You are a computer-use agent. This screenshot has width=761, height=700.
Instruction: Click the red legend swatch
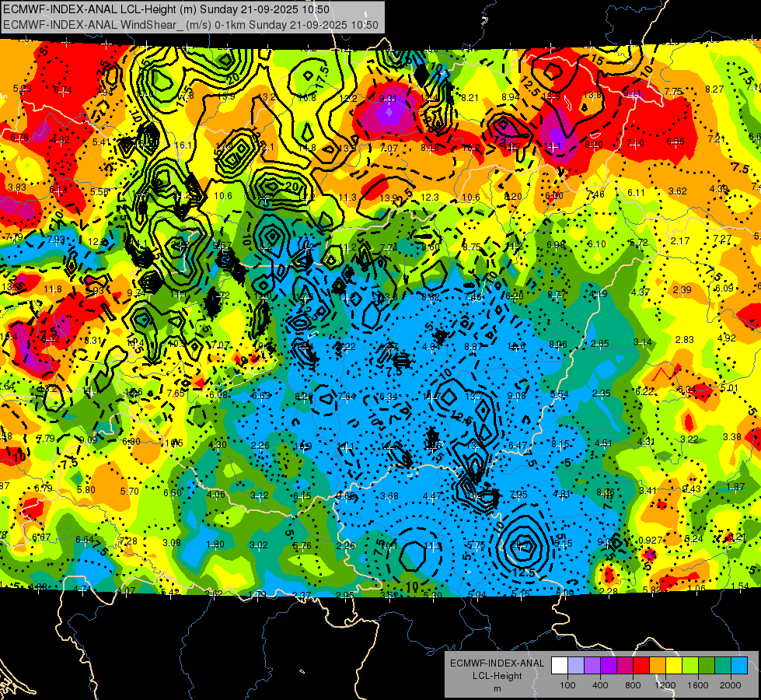[x=641, y=666]
